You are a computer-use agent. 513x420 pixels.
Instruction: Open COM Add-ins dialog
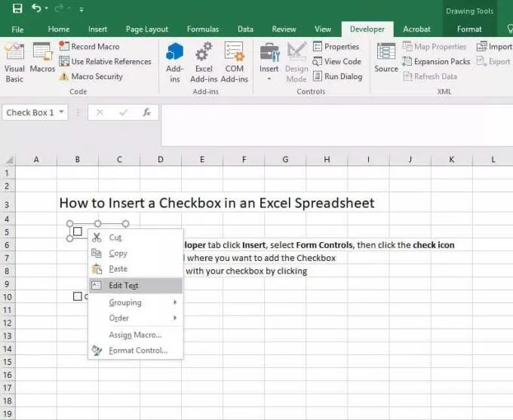coord(234,61)
